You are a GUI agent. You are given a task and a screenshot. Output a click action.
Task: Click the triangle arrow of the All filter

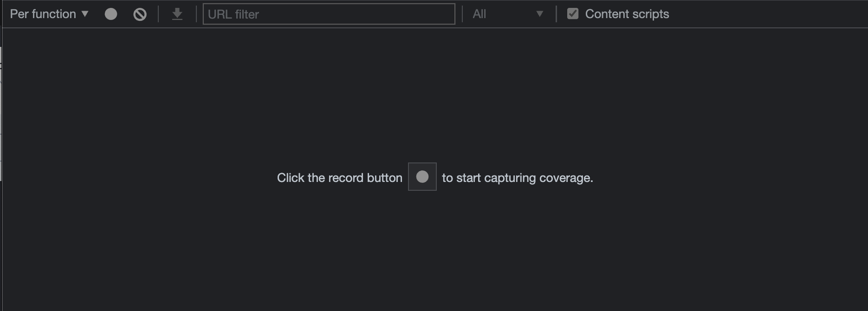(540, 14)
